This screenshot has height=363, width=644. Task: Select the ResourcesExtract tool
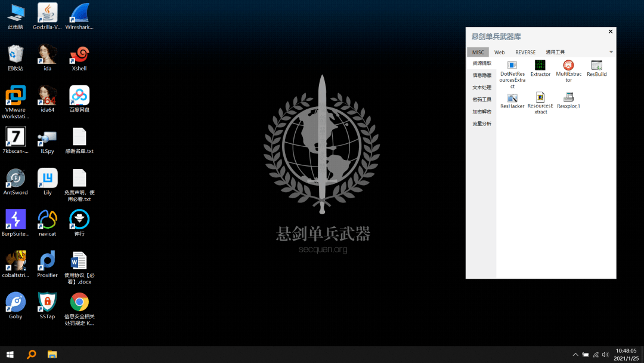pos(540,103)
